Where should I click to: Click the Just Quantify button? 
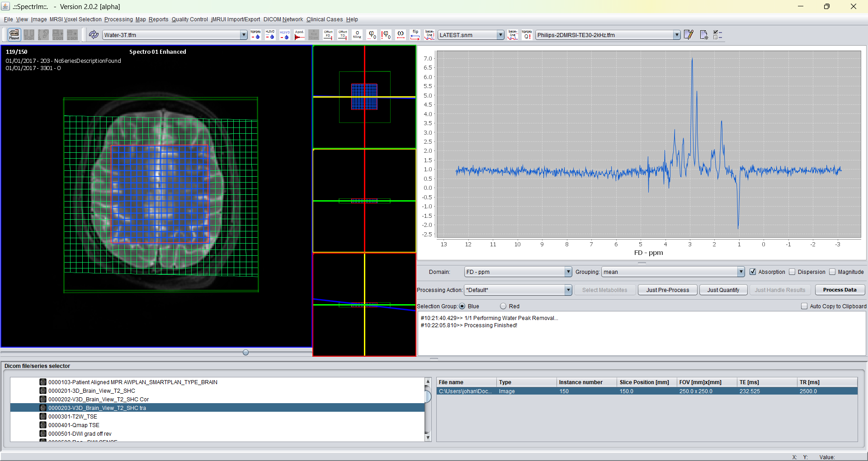pos(723,290)
